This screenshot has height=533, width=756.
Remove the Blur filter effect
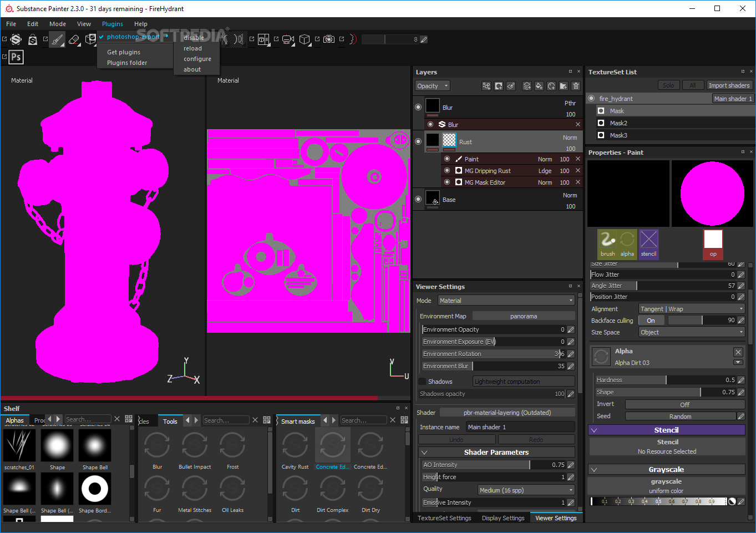[x=578, y=124]
